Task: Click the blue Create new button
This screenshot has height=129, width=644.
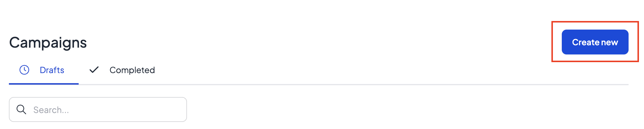Action: 595,42
